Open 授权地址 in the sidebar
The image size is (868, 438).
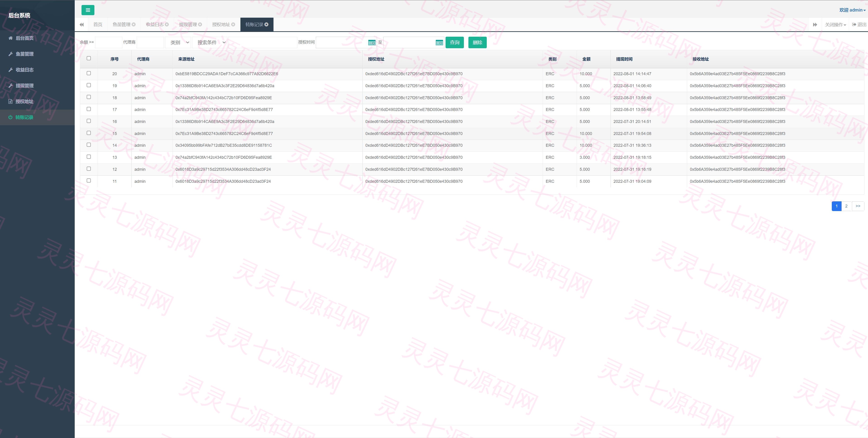tap(37, 101)
